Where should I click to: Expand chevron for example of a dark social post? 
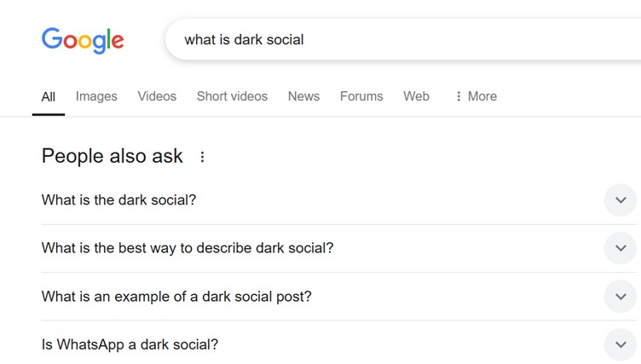coord(621,297)
